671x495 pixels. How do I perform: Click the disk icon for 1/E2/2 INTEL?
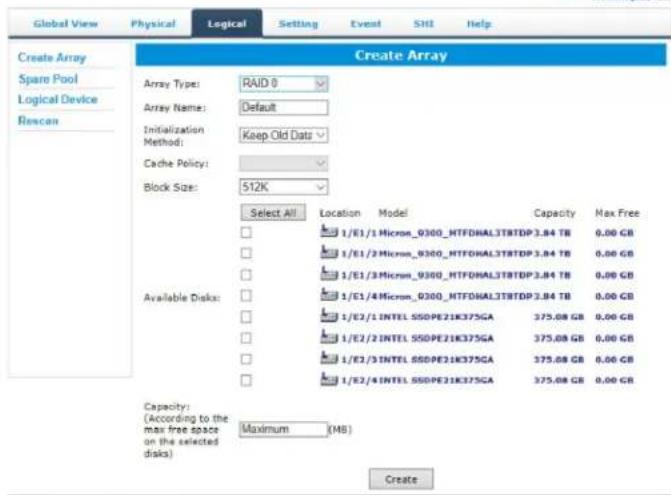coord(329,337)
